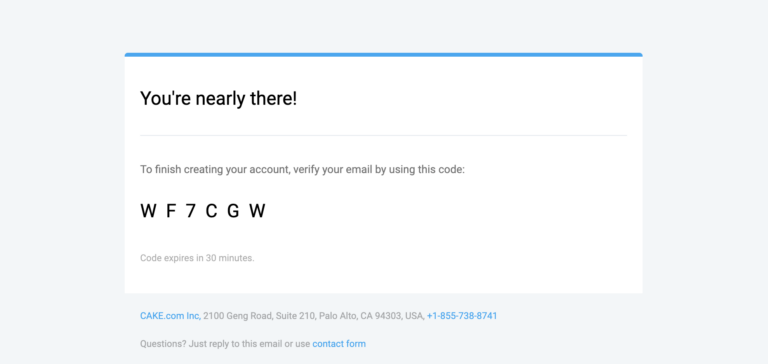The width and height of the screenshot is (768, 364).
Task: Click the "To finish creating your account" sentence
Action: click(x=302, y=170)
